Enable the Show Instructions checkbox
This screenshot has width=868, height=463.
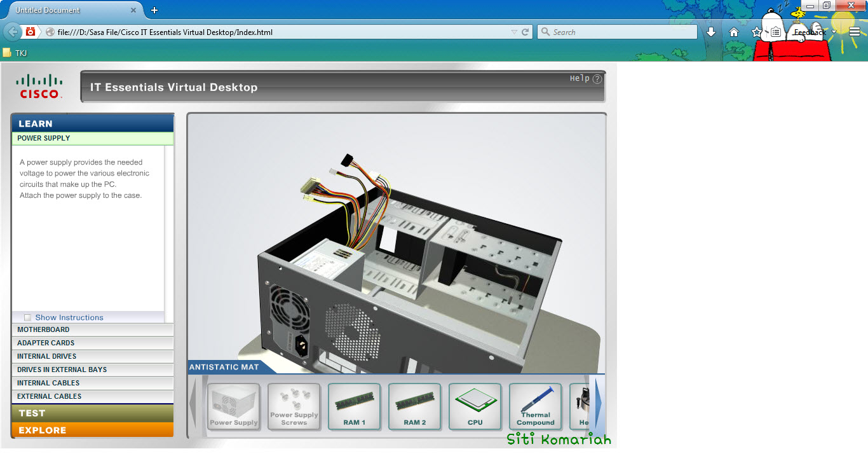coord(27,317)
